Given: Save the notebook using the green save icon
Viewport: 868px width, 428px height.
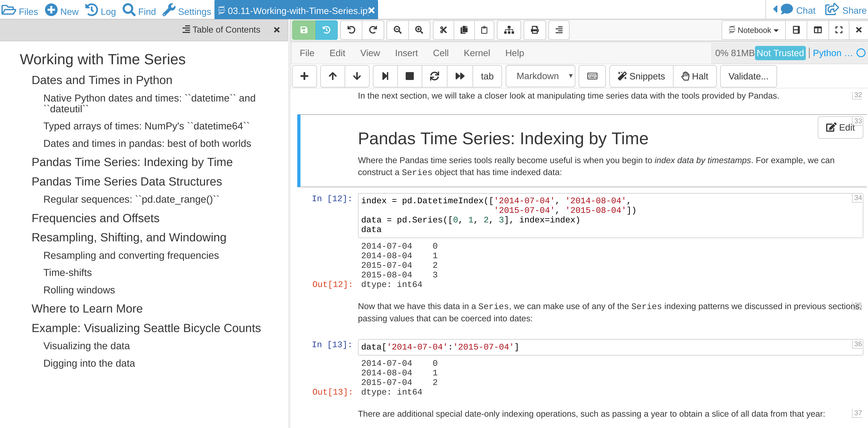Looking at the screenshot, I should [304, 30].
